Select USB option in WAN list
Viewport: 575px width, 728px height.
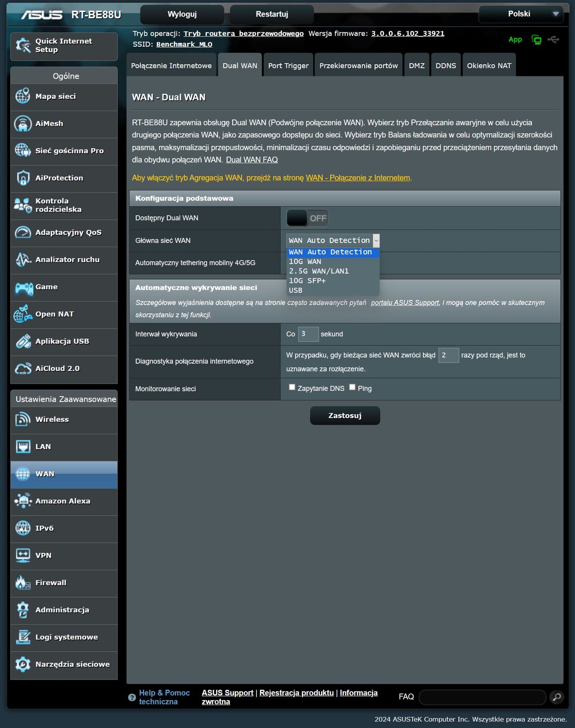click(x=333, y=291)
